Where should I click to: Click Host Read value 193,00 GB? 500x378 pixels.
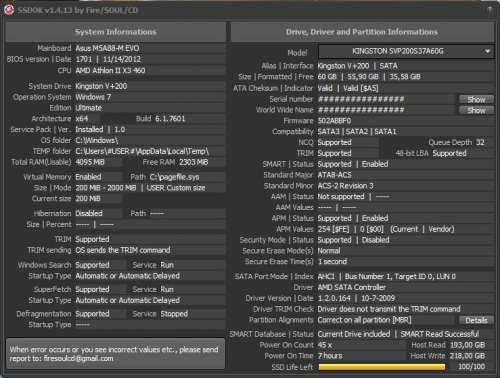coord(467,345)
